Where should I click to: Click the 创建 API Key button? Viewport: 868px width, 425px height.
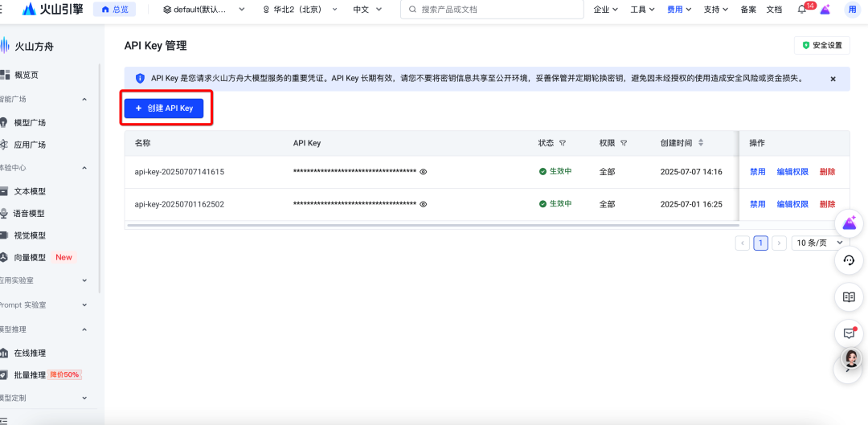[x=164, y=108]
